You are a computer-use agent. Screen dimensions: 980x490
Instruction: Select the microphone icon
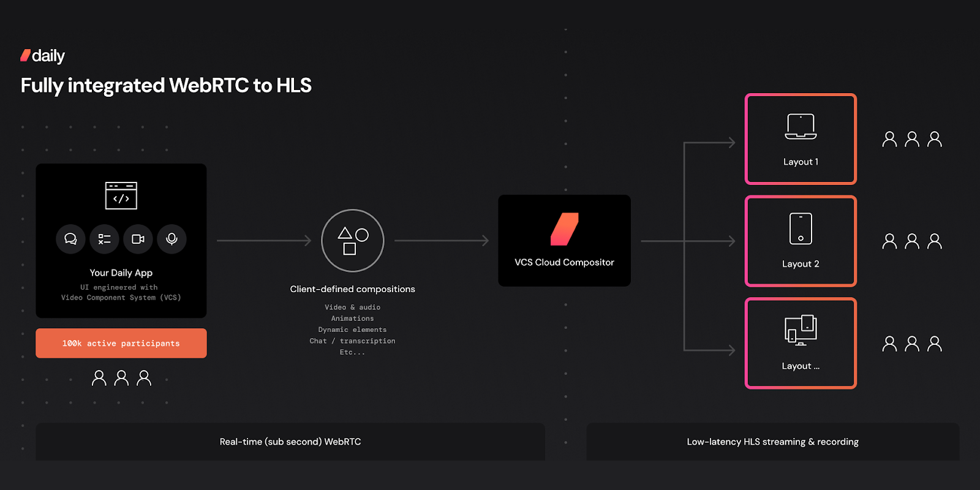(x=171, y=239)
